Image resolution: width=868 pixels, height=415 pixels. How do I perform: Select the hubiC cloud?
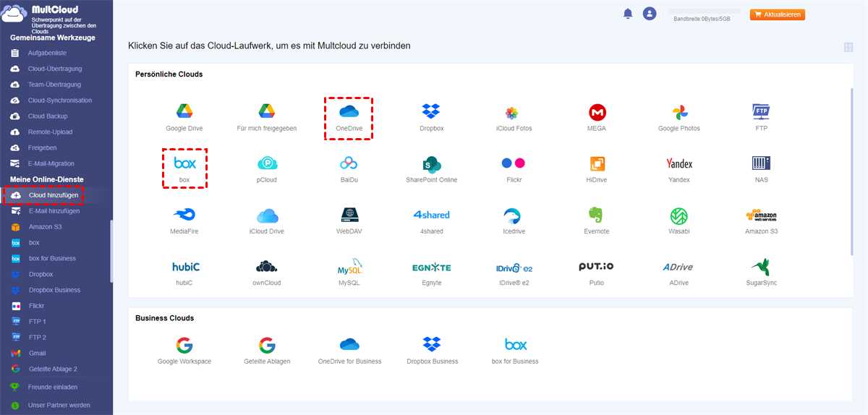184,273
